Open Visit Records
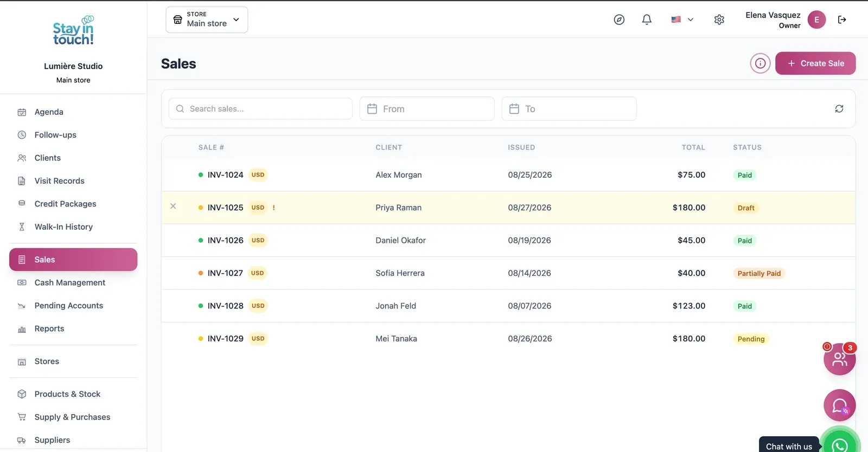Viewport: 868px width, 452px height. 73,181
